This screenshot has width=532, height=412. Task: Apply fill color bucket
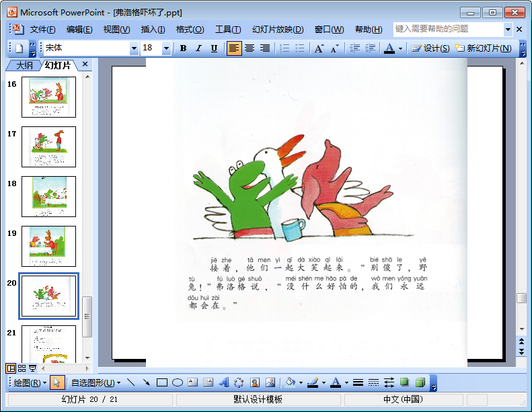coord(291,383)
